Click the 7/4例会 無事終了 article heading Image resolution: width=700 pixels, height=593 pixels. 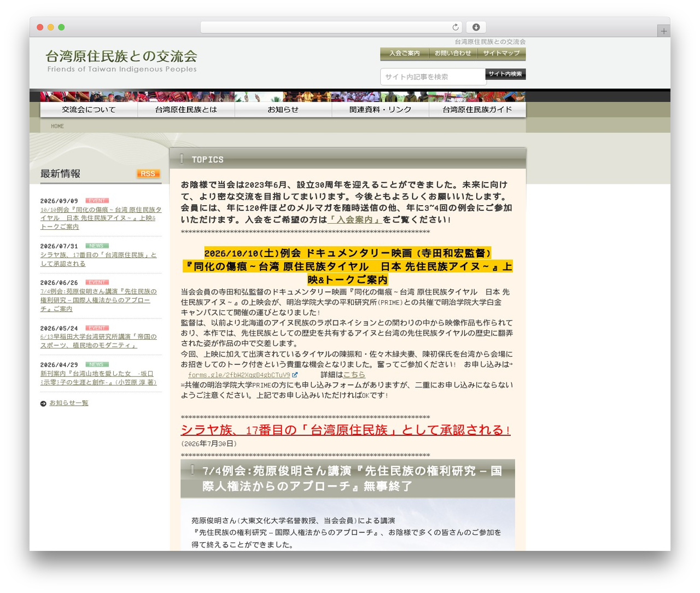[348, 479]
